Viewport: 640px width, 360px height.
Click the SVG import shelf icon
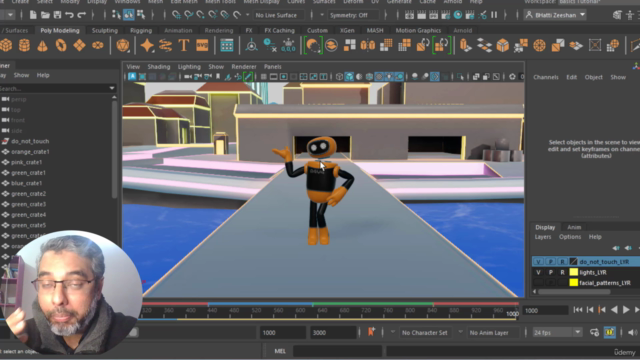tap(202, 45)
